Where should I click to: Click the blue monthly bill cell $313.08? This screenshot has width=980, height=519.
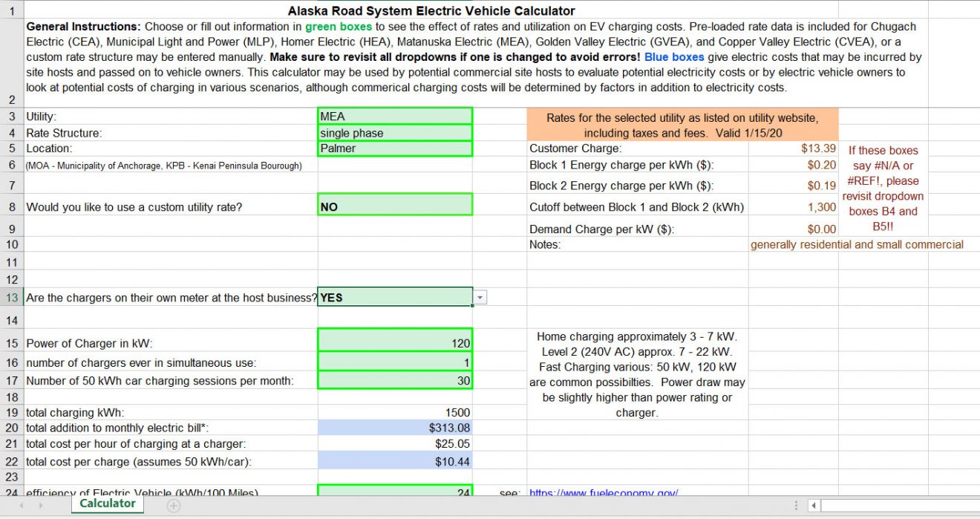[x=394, y=428]
